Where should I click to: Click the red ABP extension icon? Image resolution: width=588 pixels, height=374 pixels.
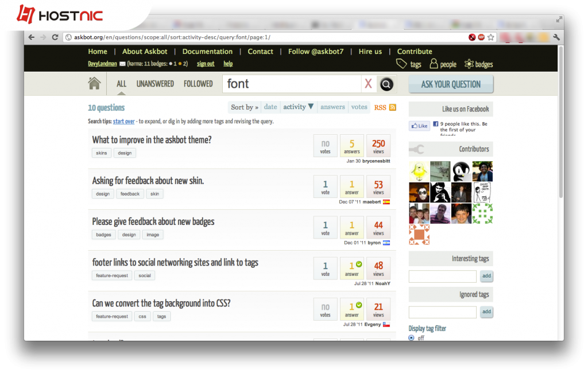tap(482, 37)
